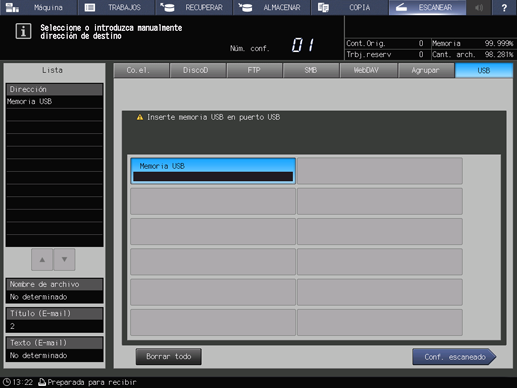The height and width of the screenshot is (388, 517).
Task: Click the Núm. conf. 01 counter
Action: coord(273,45)
